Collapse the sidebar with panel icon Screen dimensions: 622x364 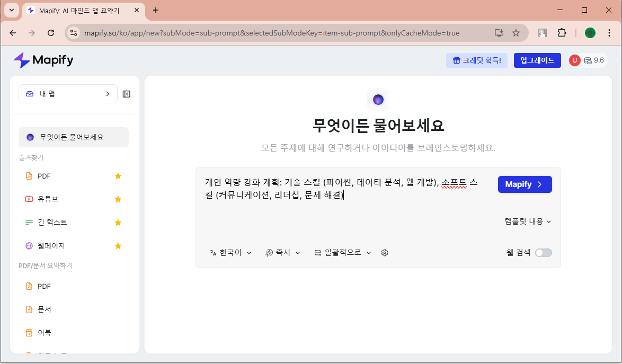coord(127,94)
